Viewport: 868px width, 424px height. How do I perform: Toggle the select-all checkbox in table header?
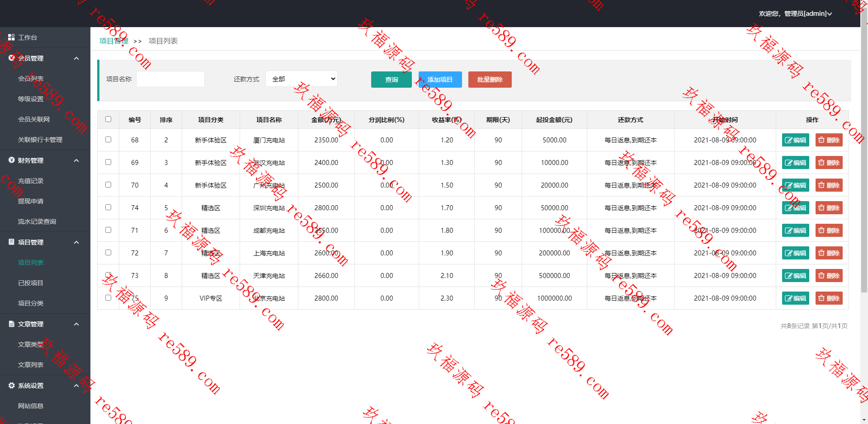(108, 119)
